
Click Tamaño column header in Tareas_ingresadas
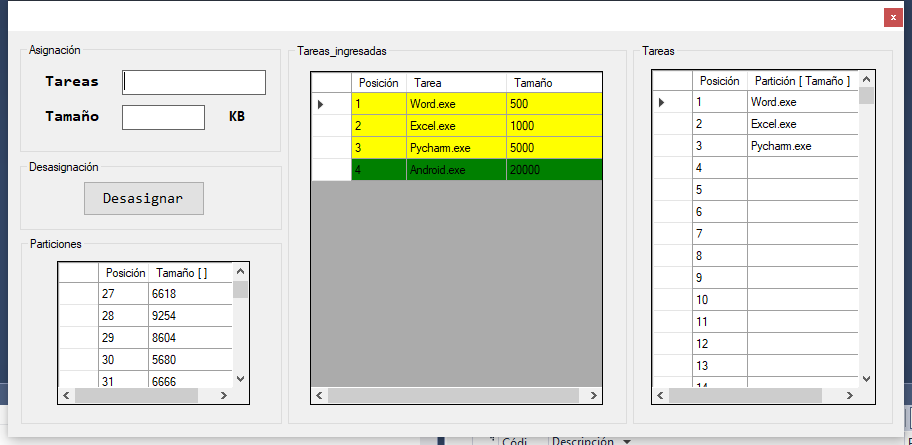click(x=553, y=83)
